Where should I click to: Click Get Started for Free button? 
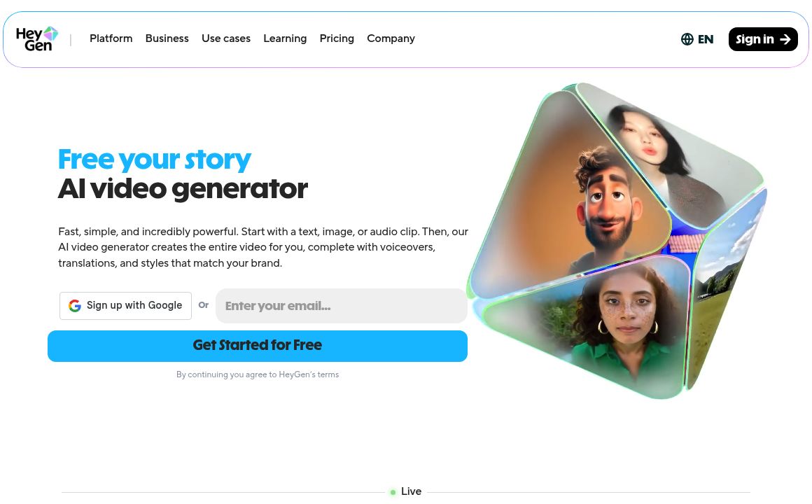click(x=258, y=346)
